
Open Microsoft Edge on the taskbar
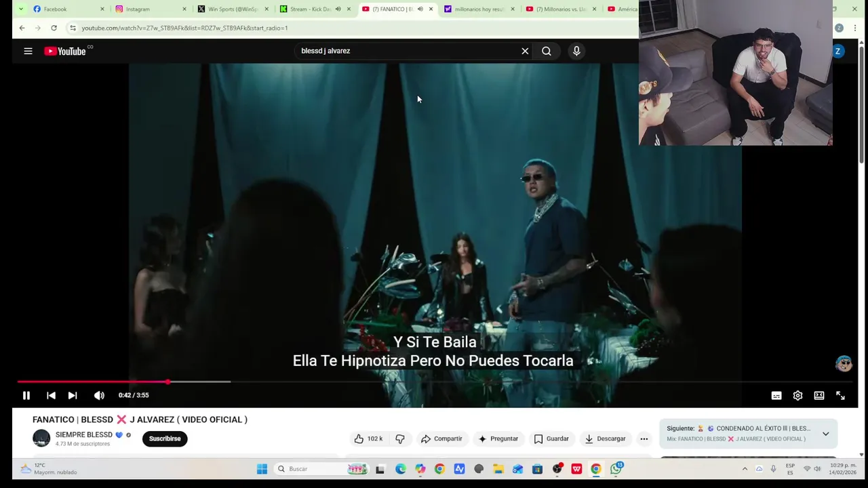click(x=401, y=469)
